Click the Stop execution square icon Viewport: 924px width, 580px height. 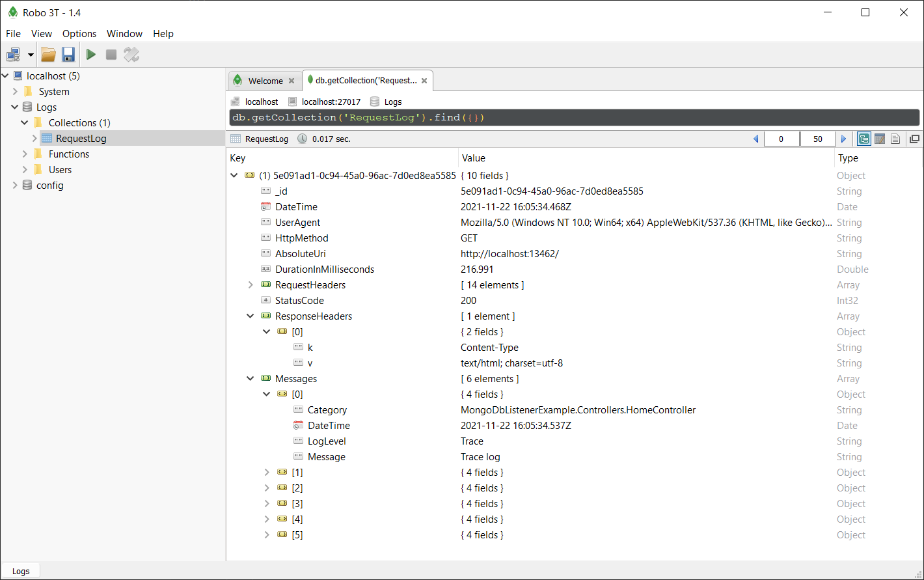[x=111, y=55]
